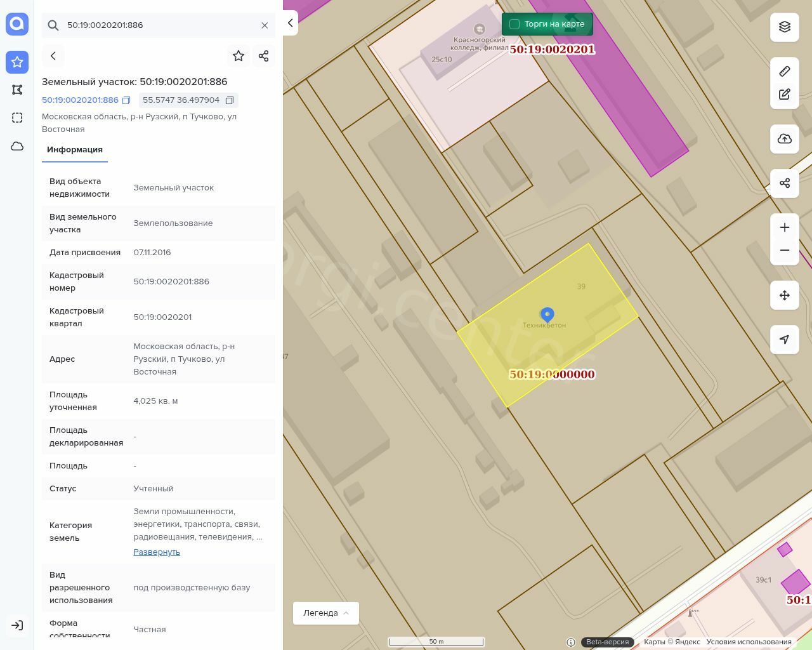The width and height of the screenshot is (812, 650).
Task: Enable the Торги на карте checkbox
Action: [514, 24]
